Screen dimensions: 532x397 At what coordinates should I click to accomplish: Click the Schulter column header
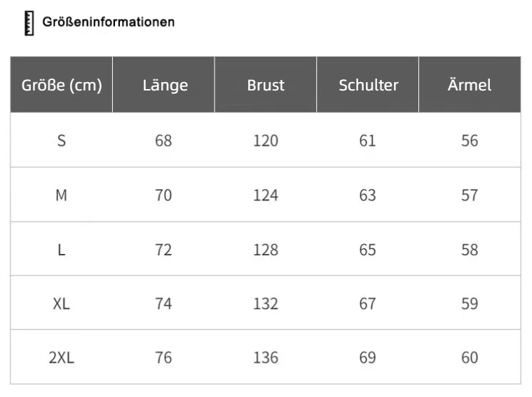[x=368, y=86]
